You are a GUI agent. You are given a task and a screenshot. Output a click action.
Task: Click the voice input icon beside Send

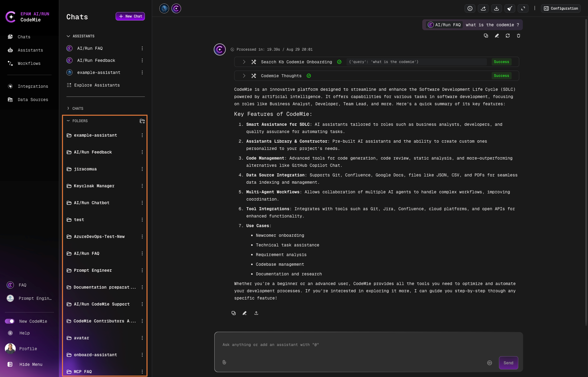tap(490, 363)
